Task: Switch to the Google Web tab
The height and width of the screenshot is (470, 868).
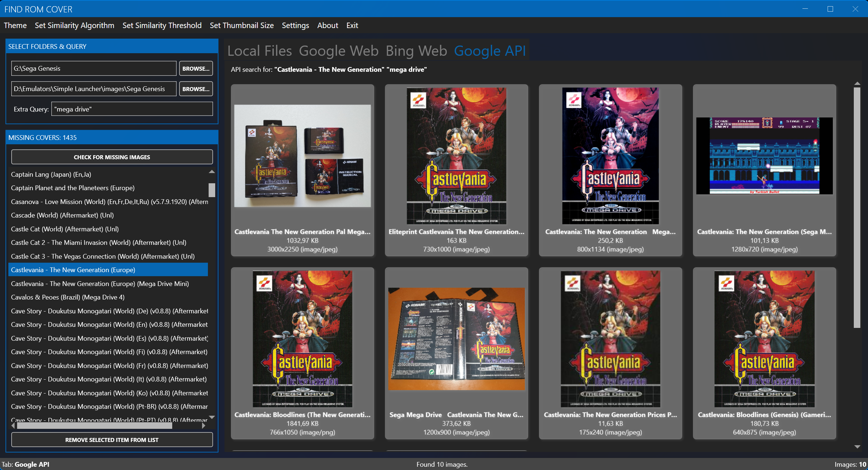Action: (x=339, y=51)
